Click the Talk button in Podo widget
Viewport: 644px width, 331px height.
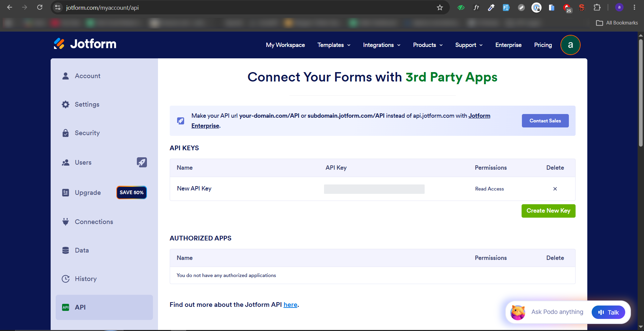click(x=608, y=312)
